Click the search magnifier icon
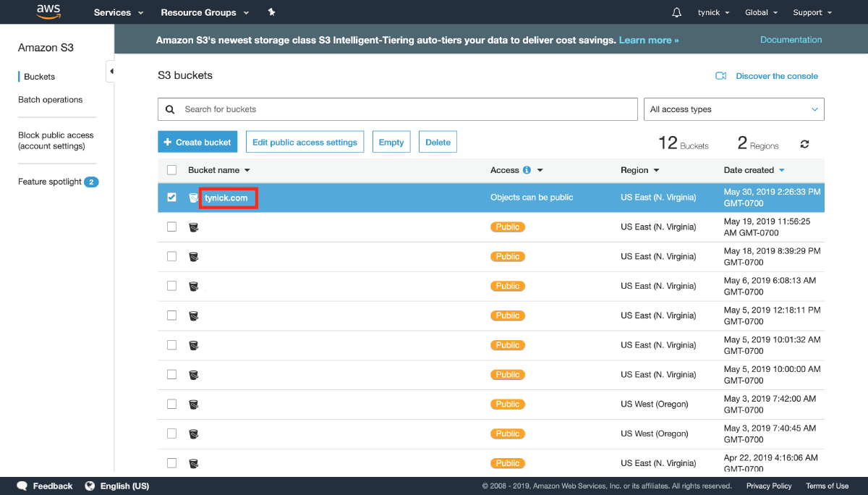The height and width of the screenshot is (495, 868). (170, 109)
